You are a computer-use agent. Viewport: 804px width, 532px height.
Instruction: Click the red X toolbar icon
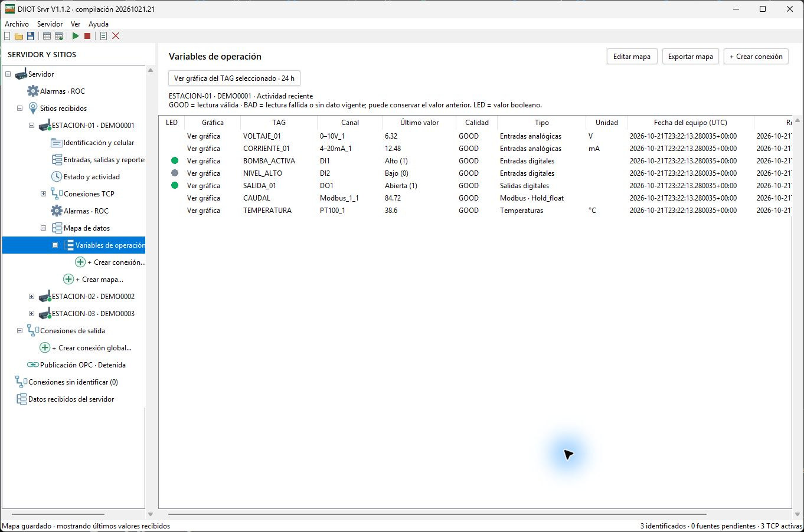point(116,36)
